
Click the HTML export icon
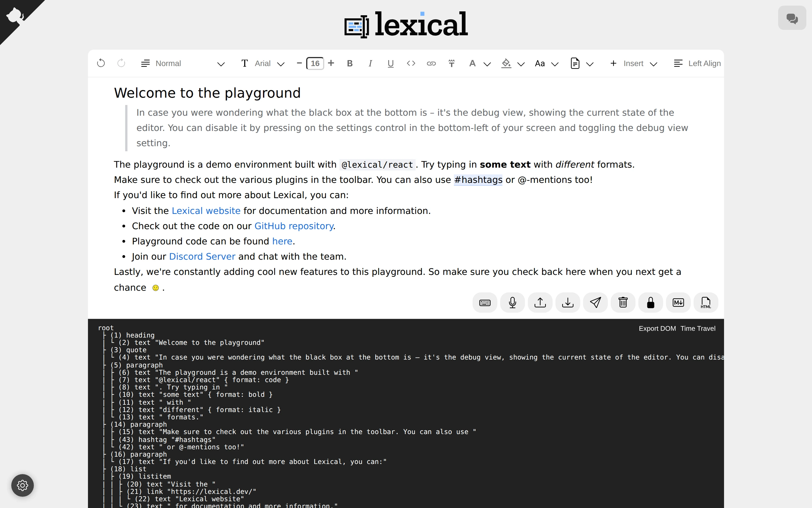(706, 303)
